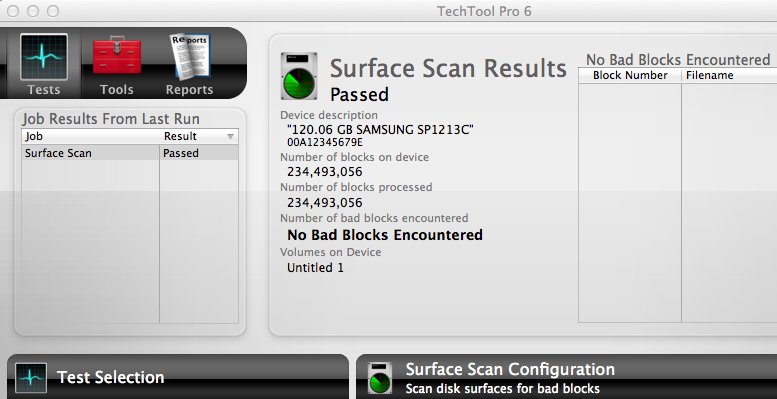777x399 pixels.
Task: Click the Test Selection heartbeat icon
Action: 31,378
